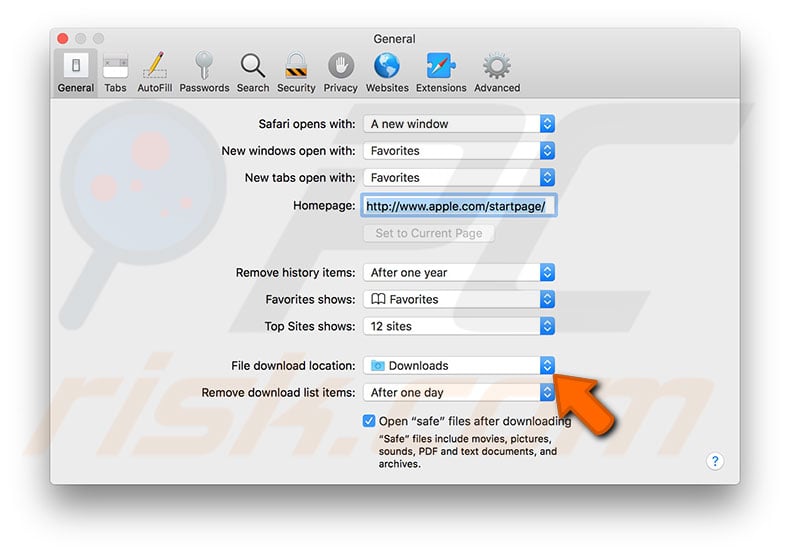Open the AutoFill pencil preferences
This screenshot has height=556, width=790.
coord(155,73)
